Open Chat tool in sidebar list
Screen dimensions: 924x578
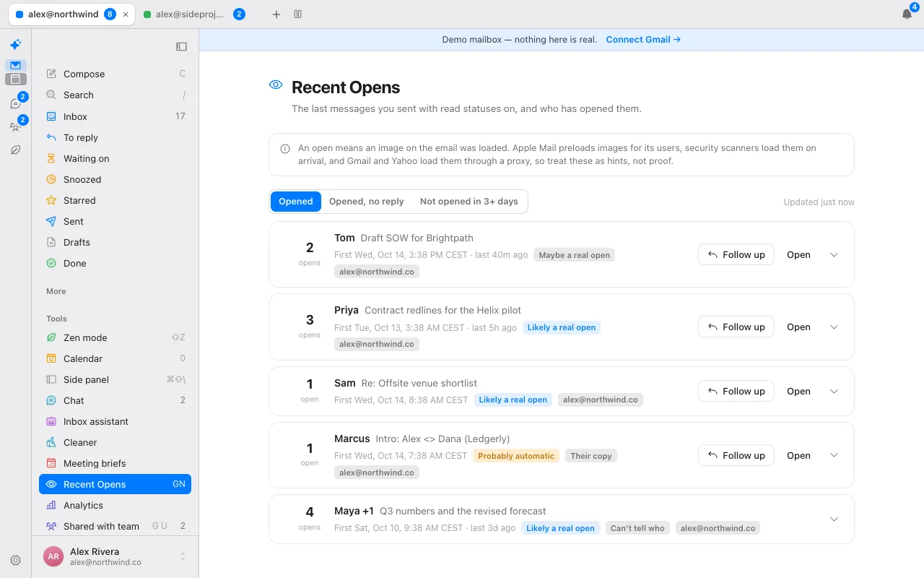pos(115,400)
